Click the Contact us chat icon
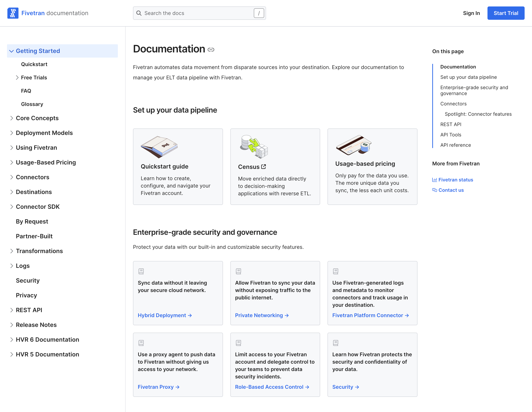This screenshot has height=412, width=532. [x=434, y=190]
